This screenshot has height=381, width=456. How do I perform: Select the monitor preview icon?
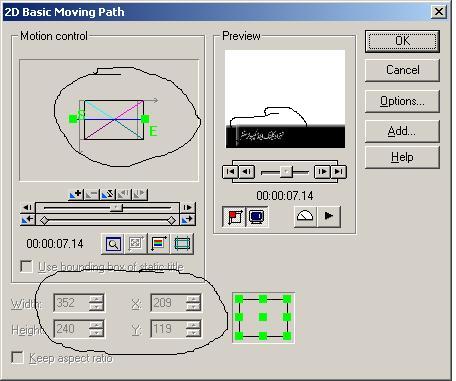tap(257, 217)
